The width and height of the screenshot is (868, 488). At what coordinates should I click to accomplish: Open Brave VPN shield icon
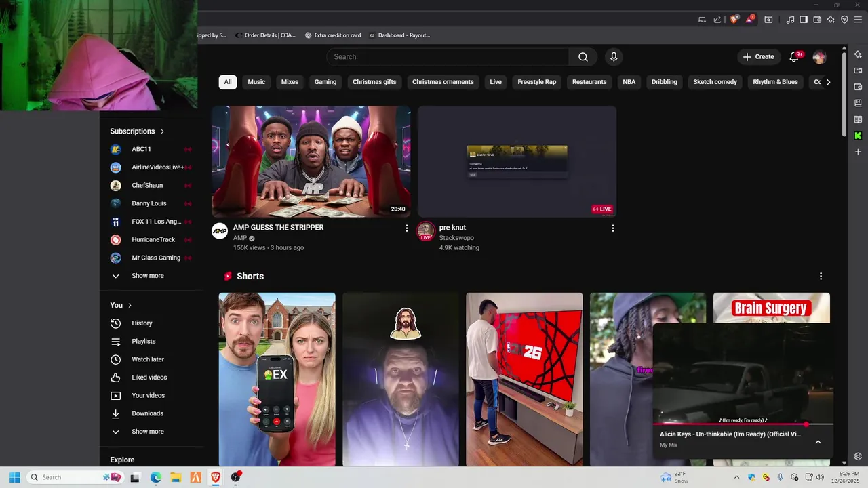[x=844, y=20]
